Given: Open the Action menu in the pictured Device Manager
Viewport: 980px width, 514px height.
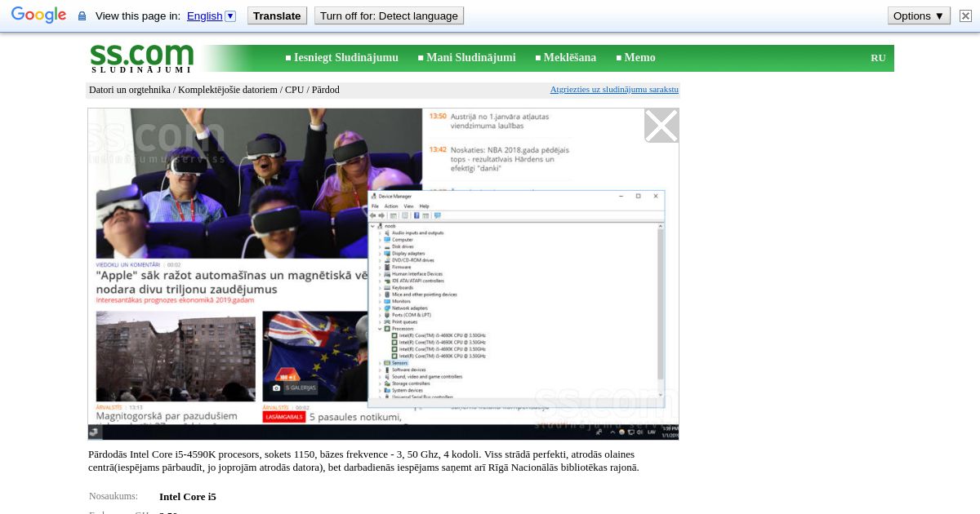Looking at the screenshot, I should 391,206.
